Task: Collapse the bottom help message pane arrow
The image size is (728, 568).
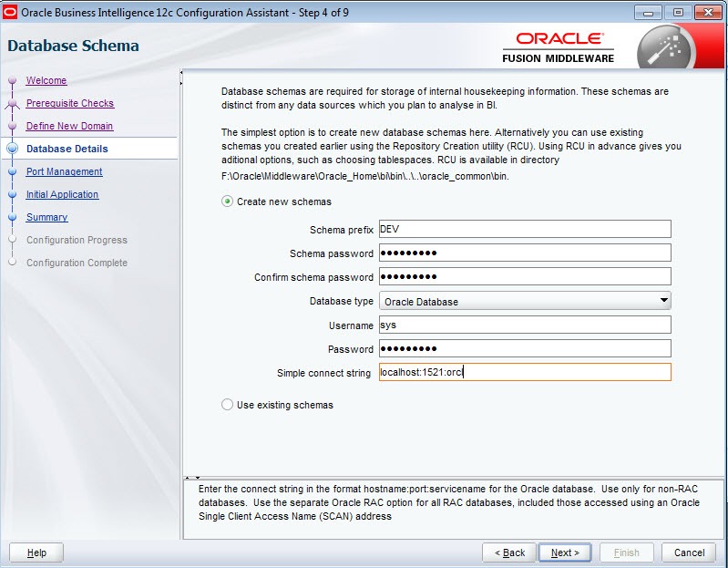Action: point(198,478)
